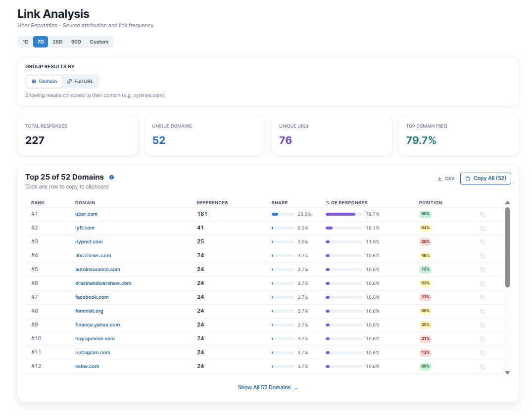This screenshot has height=415, width=532.
Task: Select the 1D time range
Action: 25,42
